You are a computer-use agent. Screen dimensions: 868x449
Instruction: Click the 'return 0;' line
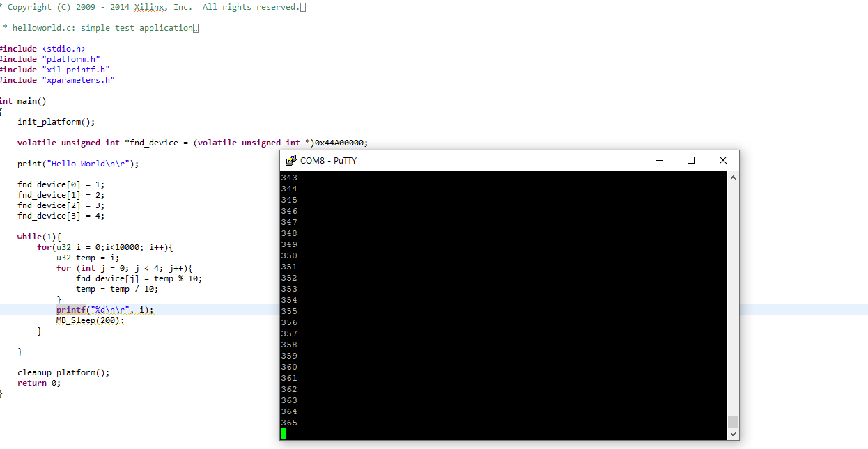(x=39, y=383)
